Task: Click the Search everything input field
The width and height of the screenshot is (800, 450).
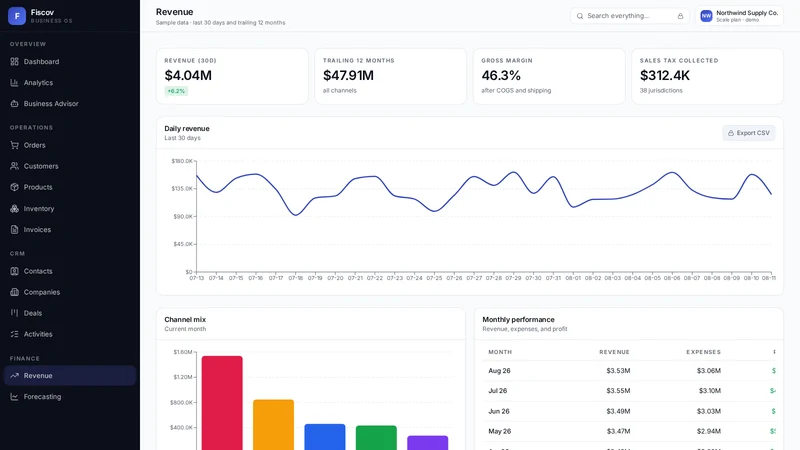Action: click(x=630, y=16)
